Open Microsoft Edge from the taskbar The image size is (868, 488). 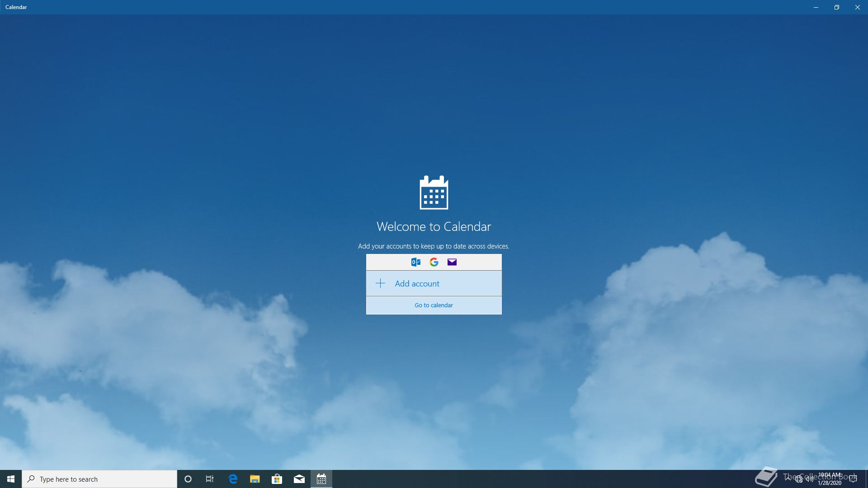coord(233,479)
